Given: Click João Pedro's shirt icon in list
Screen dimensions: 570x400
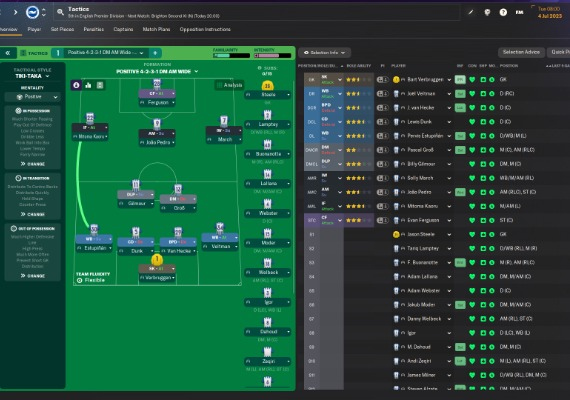Looking at the screenshot, I should pyautogui.click(x=396, y=192).
